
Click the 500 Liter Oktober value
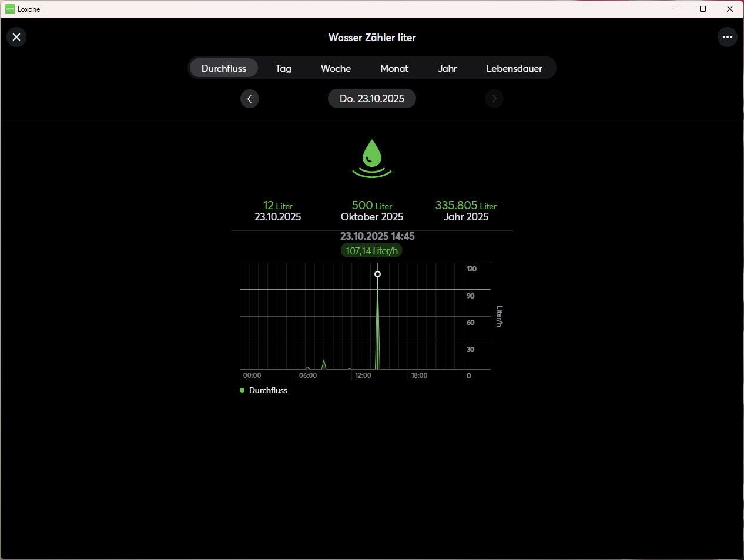(x=372, y=205)
